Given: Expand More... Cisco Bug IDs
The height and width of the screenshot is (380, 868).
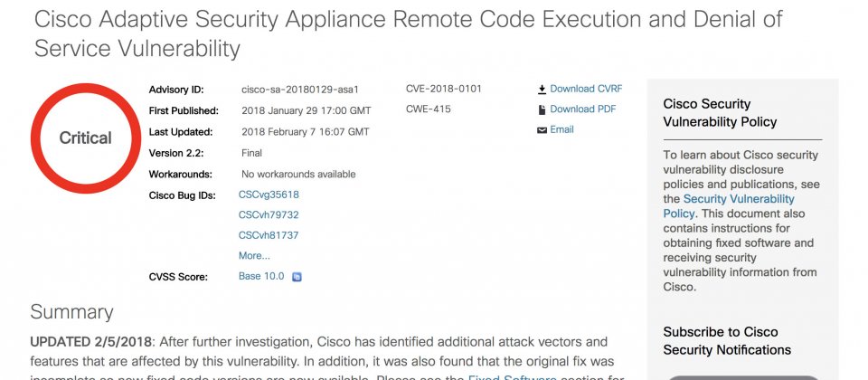Looking at the screenshot, I should point(254,255).
